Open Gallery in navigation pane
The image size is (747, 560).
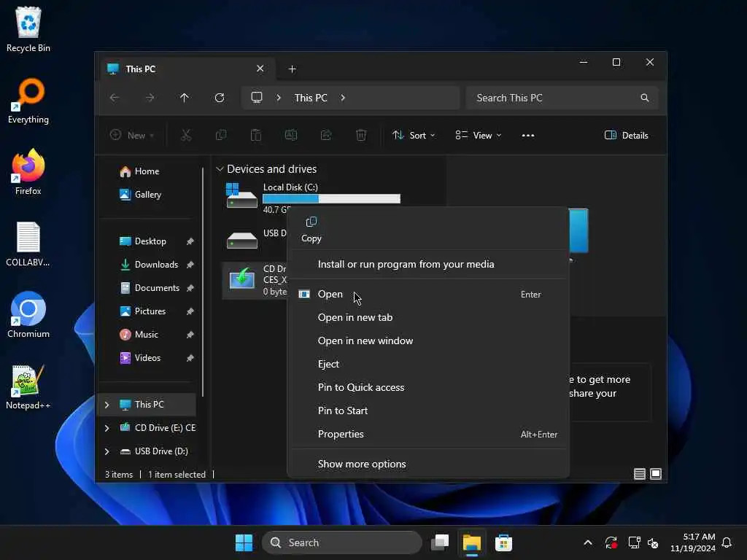pyautogui.click(x=147, y=195)
